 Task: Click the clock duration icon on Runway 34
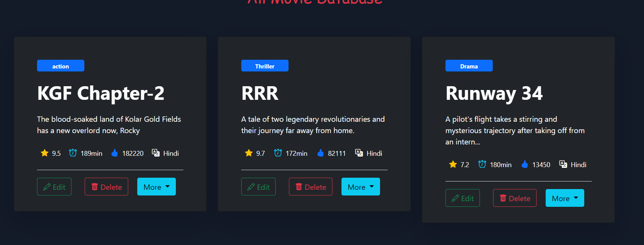(x=482, y=164)
